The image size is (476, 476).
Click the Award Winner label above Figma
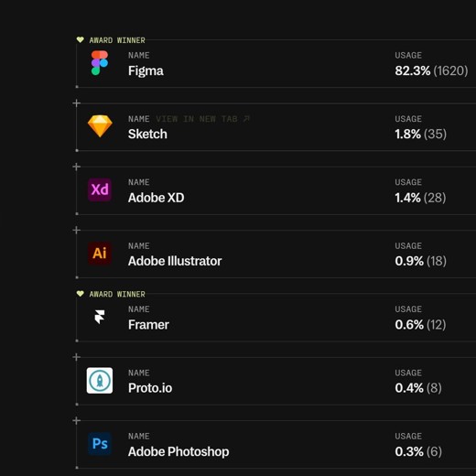(x=117, y=40)
